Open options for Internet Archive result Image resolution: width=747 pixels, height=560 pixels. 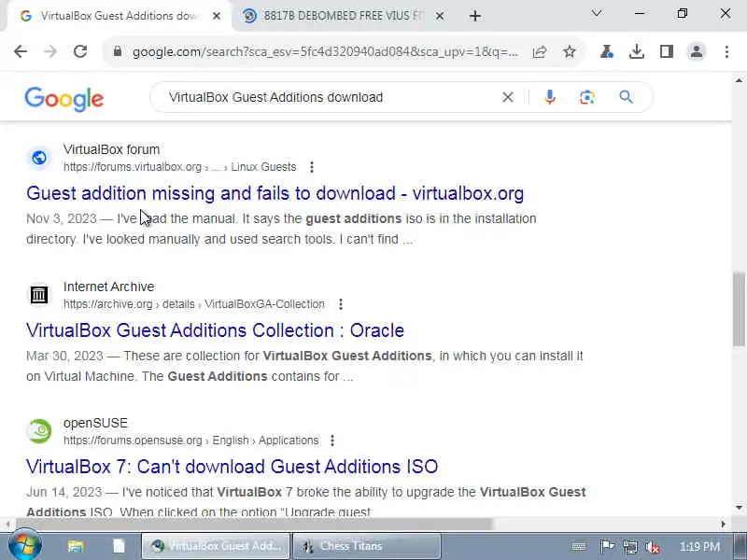(341, 304)
